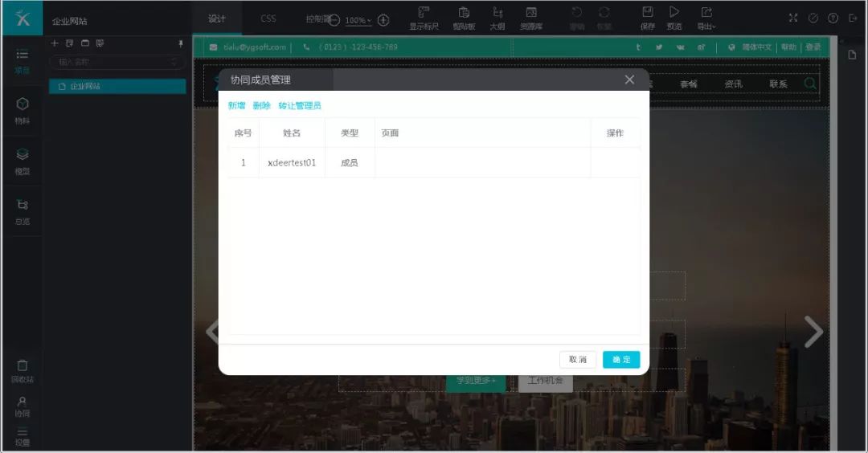Select the xdeertest01 name cell

(x=292, y=162)
